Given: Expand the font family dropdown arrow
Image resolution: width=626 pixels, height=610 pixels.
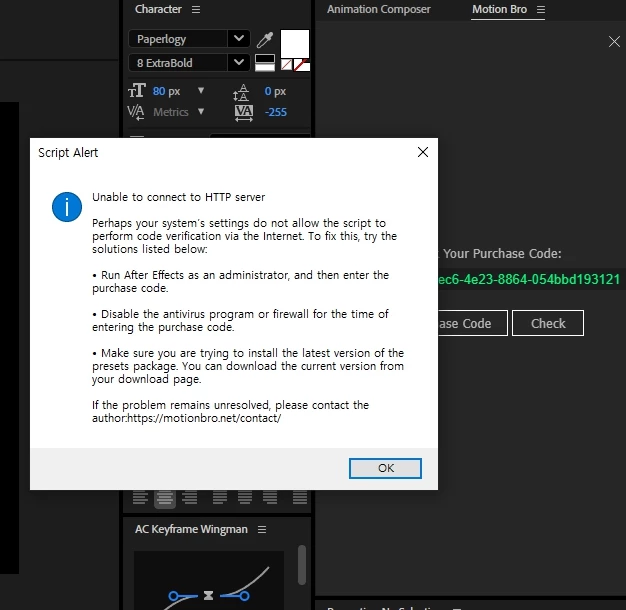Looking at the screenshot, I should tap(239, 39).
